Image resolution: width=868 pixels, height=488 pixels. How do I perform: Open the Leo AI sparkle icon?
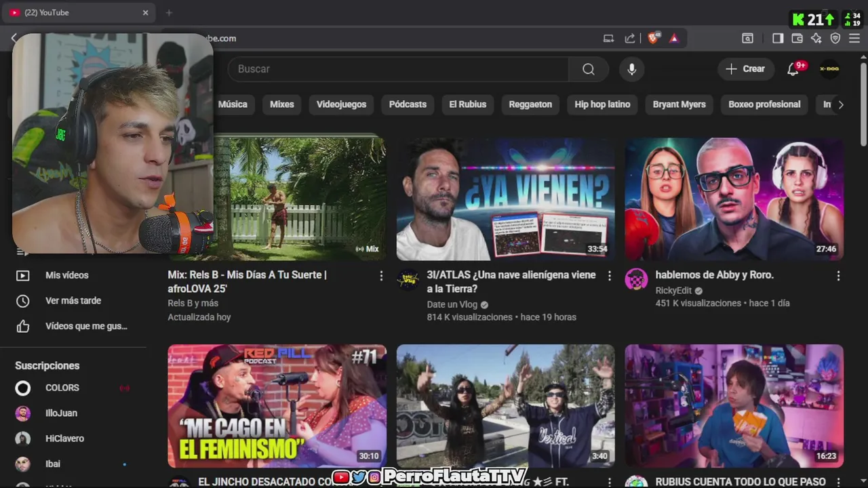816,39
